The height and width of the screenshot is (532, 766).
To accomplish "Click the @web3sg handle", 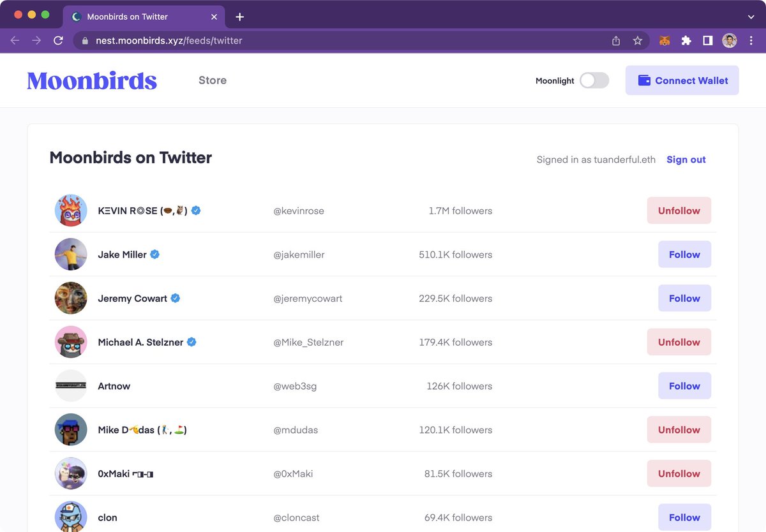I will pyautogui.click(x=295, y=386).
